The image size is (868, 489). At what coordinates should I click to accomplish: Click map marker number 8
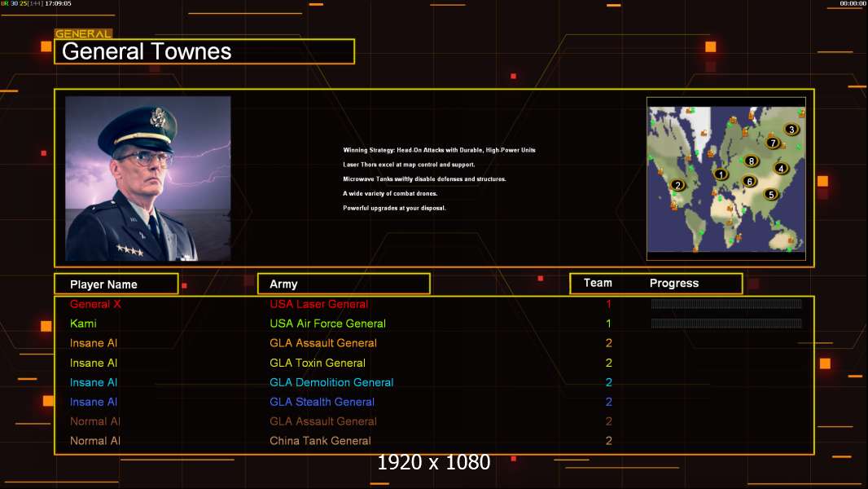[751, 161]
